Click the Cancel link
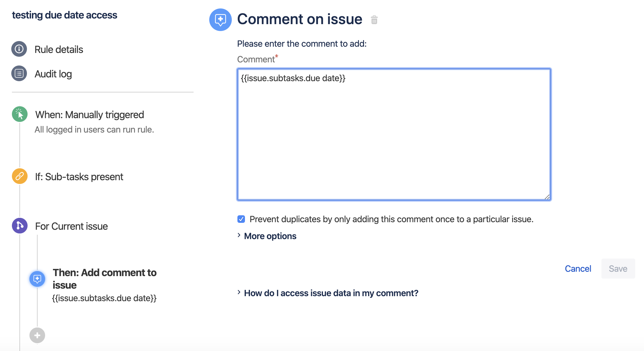Image resolution: width=644 pixels, height=351 pixels. click(x=578, y=269)
